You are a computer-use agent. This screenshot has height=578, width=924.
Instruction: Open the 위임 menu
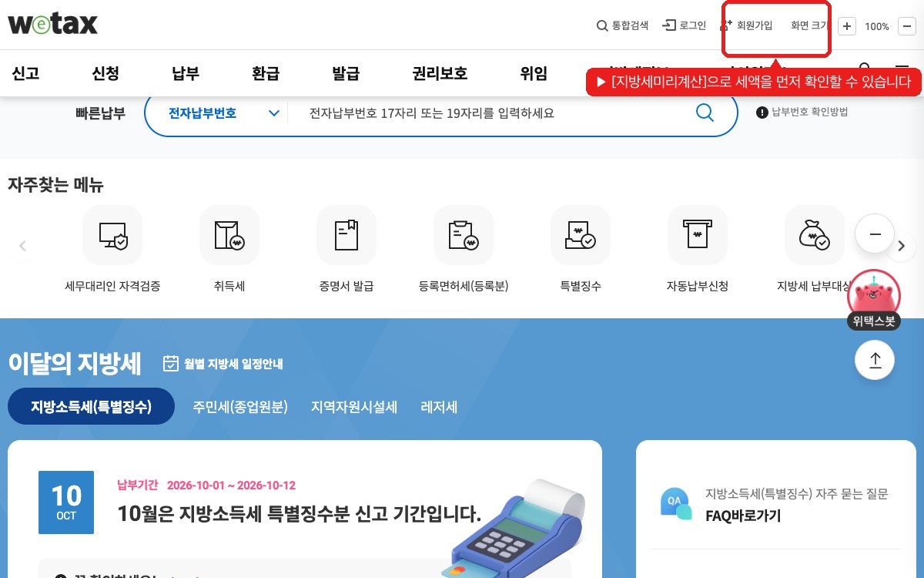534,74
